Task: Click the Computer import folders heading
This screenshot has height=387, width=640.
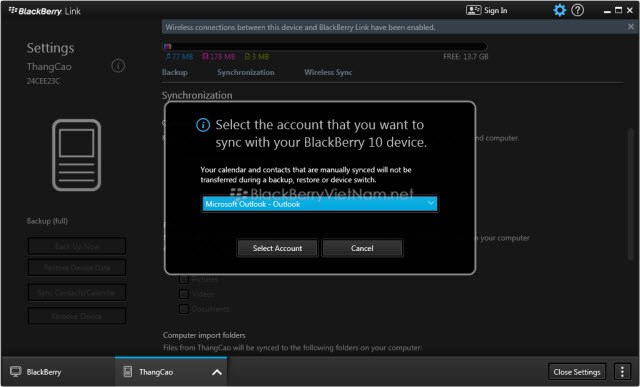Action: pyautogui.click(x=204, y=335)
